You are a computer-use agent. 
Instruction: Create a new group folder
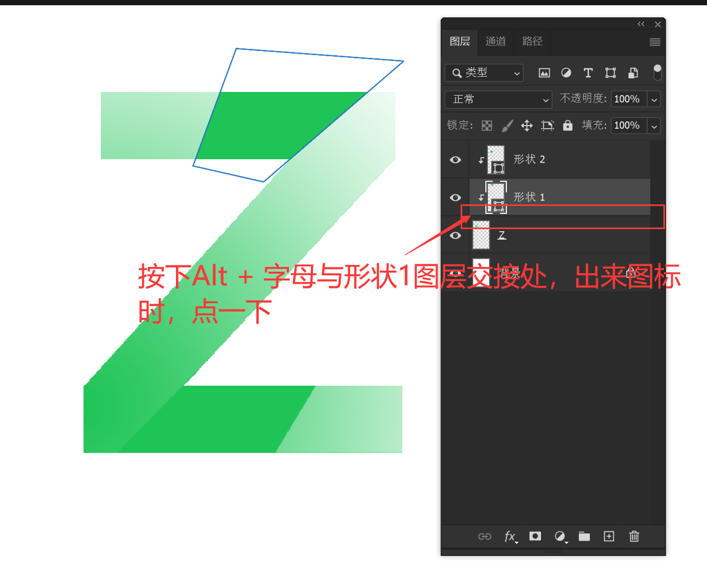pyautogui.click(x=584, y=536)
